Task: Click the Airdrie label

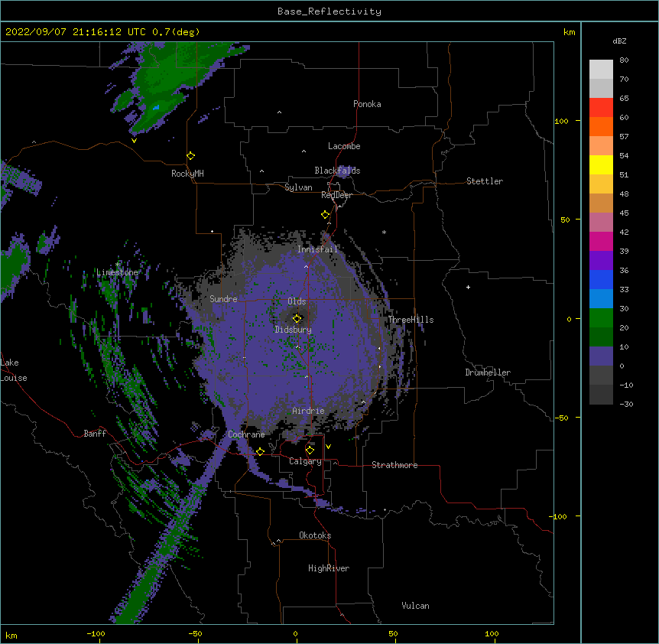Action: coord(309,411)
